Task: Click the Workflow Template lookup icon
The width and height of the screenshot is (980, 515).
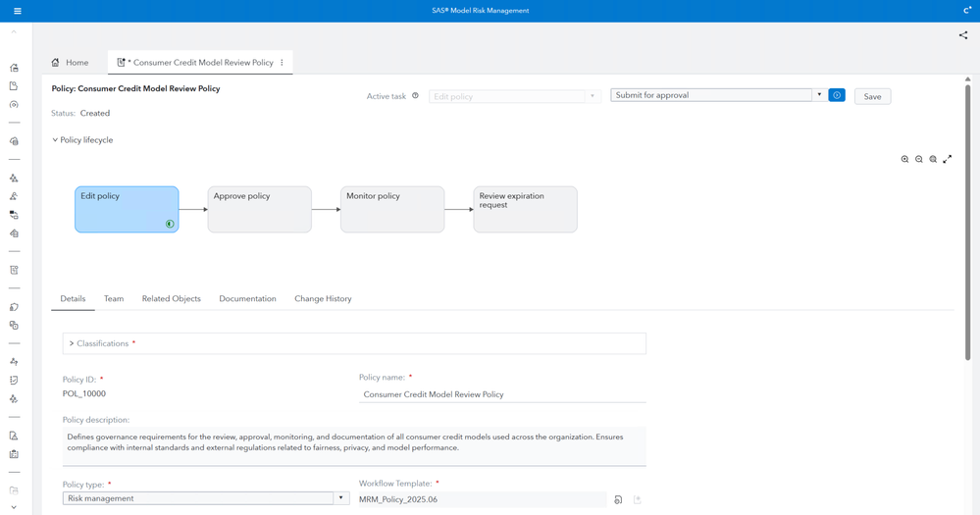Action: (618, 499)
